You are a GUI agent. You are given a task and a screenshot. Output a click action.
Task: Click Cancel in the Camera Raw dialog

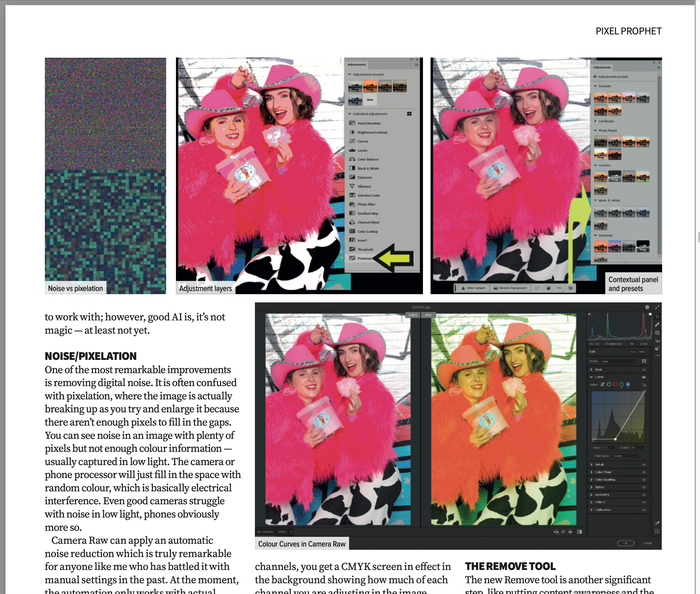[647, 543]
